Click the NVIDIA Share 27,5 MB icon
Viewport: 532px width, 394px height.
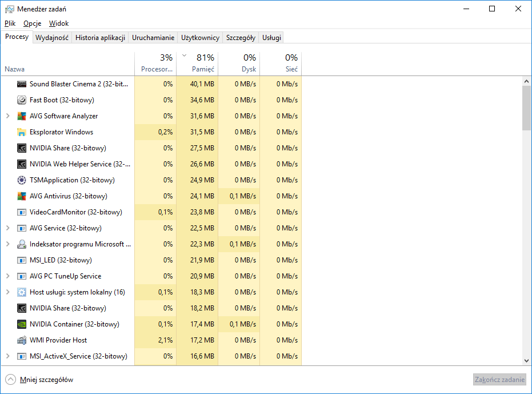pos(22,148)
